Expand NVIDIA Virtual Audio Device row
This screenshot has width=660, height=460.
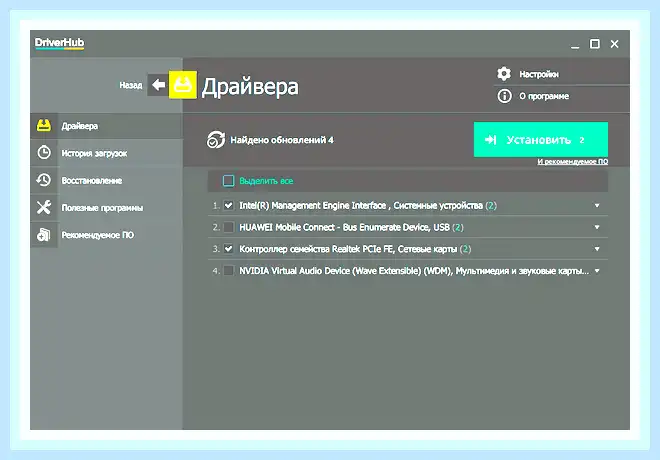click(597, 271)
